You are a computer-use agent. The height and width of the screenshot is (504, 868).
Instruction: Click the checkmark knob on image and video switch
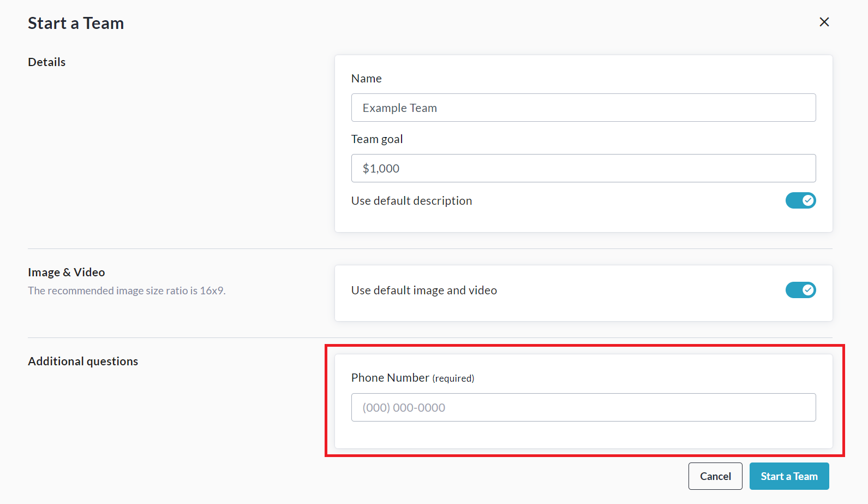point(808,290)
